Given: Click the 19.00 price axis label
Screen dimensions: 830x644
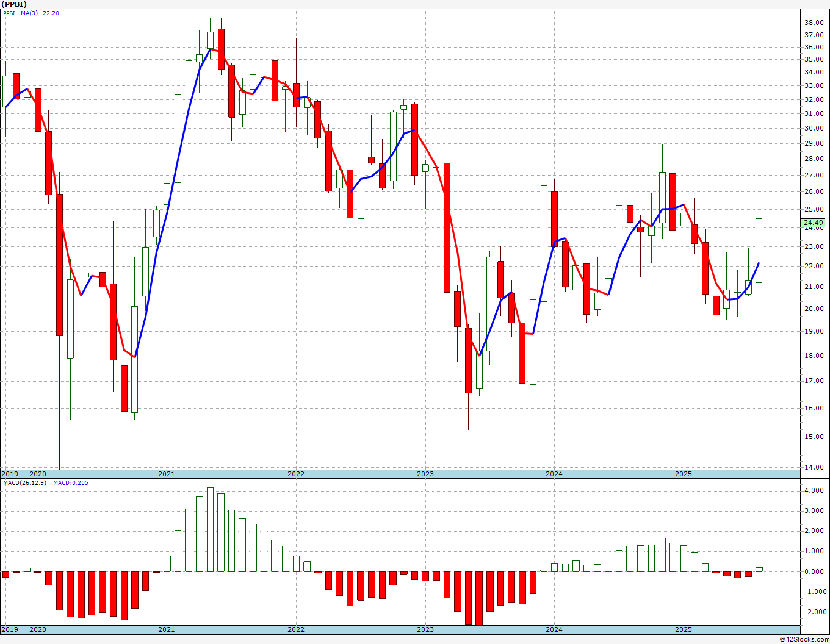Looking at the screenshot, I should 814,332.
